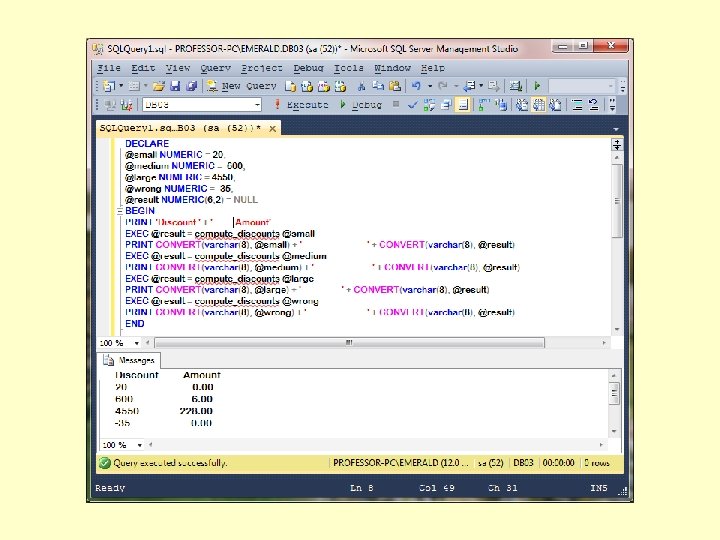Click the 'Query executed successfully.' status text
Image resolution: width=720 pixels, height=540 pixels.
coord(170,463)
